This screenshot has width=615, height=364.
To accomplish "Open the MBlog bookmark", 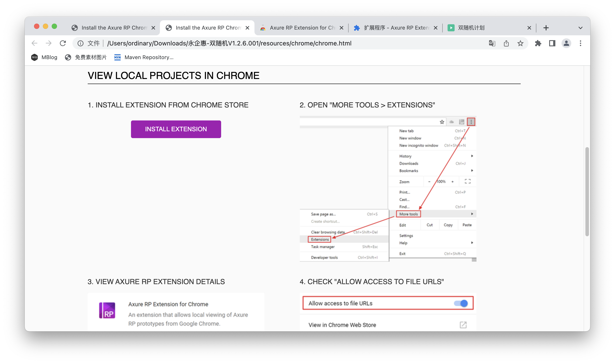I will (x=44, y=57).
